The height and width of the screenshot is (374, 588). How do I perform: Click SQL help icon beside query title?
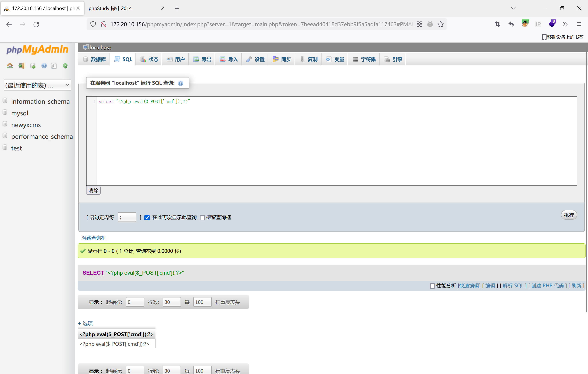[181, 83]
